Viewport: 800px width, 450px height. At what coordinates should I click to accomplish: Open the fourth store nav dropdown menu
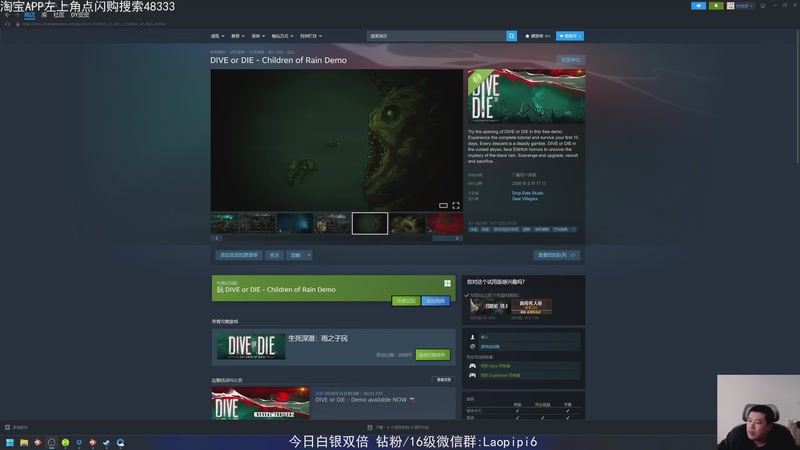click(x=282, y=36)
